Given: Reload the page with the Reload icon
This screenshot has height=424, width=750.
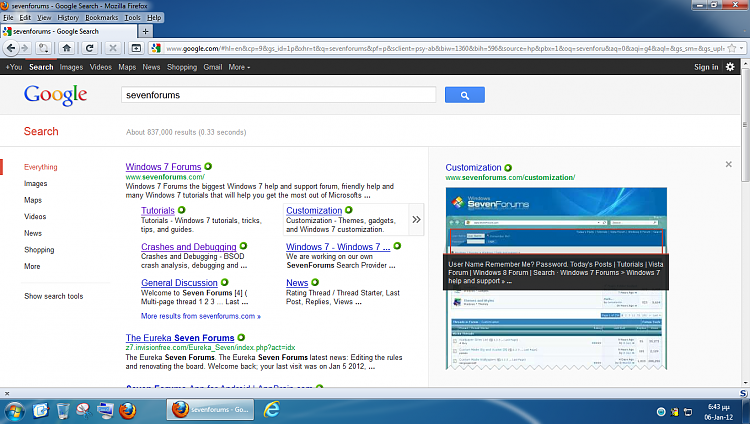Looking at the screenshot, I should coord(89,48).
